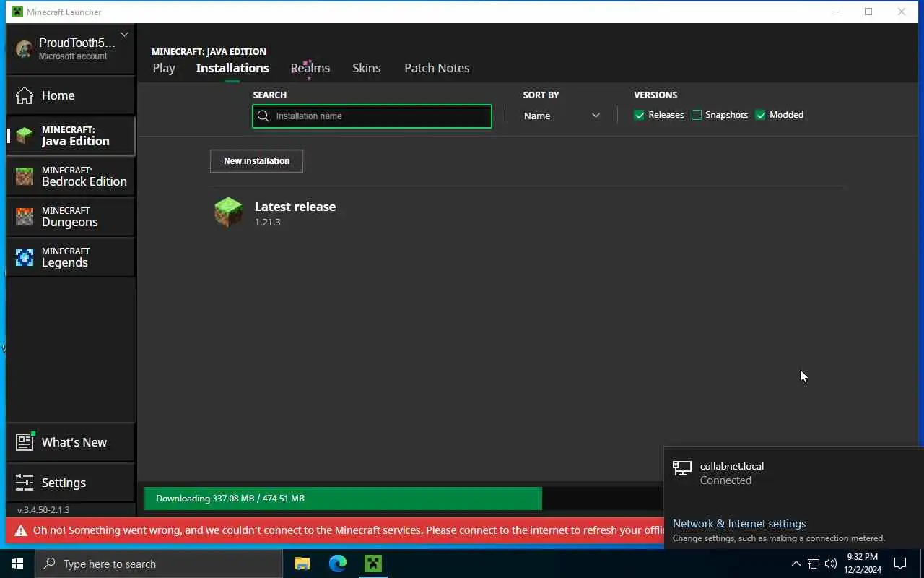
Task: Switch to the Realms tab
Action: (x=310, y=68)
